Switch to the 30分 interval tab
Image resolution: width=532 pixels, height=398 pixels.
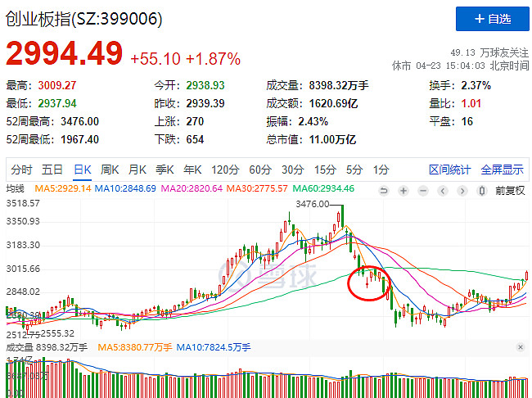(293, 170)
